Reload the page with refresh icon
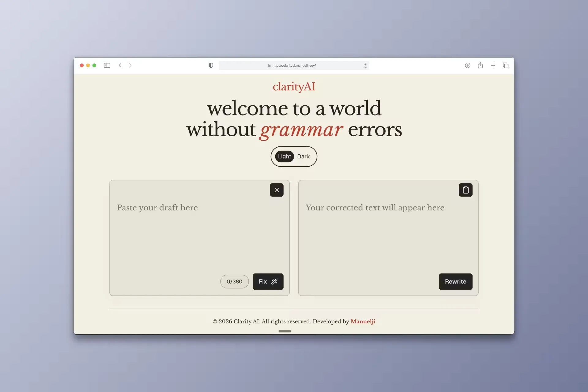The width and height of the screenshot is (588, 392). point(365,66)
